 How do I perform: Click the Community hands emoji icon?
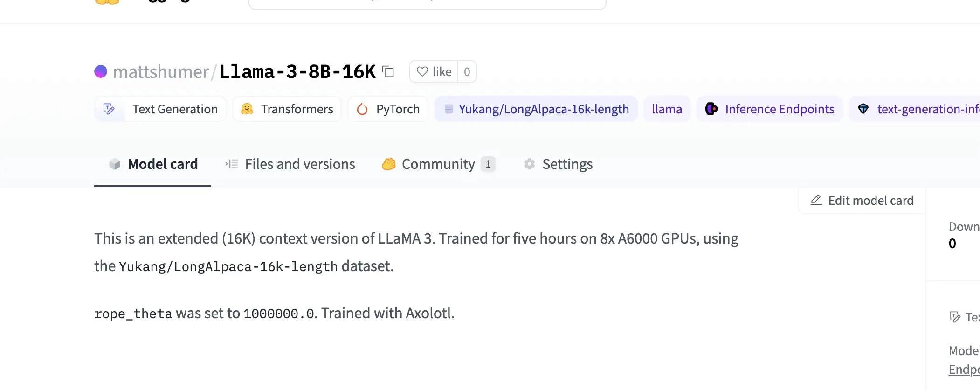(x=389, y=164)
